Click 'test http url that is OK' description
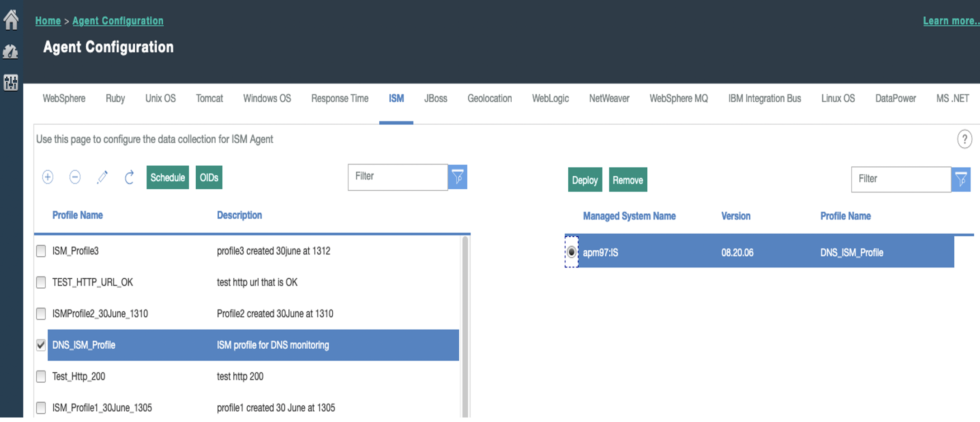Viewport: 980px width, 422px height. pos(257,282)
